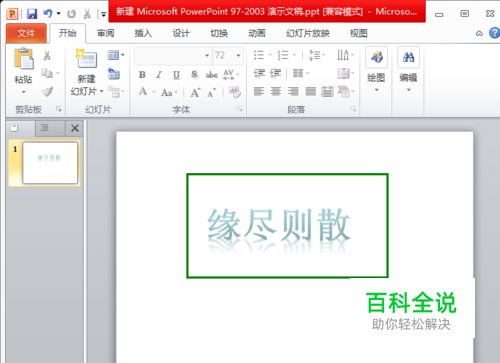
Task: Click the Save icon in quick access toolbar
Action: pyautogui.click(x=32, y=14)
